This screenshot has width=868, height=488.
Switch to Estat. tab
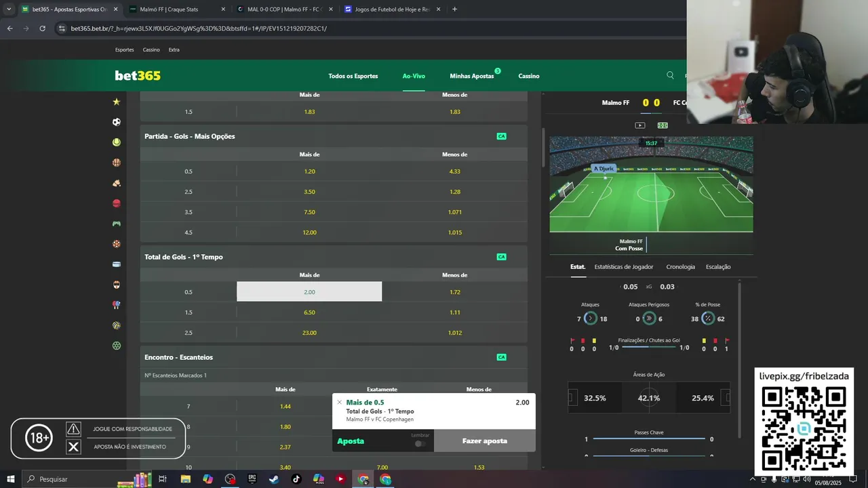[x=578, y=266]
